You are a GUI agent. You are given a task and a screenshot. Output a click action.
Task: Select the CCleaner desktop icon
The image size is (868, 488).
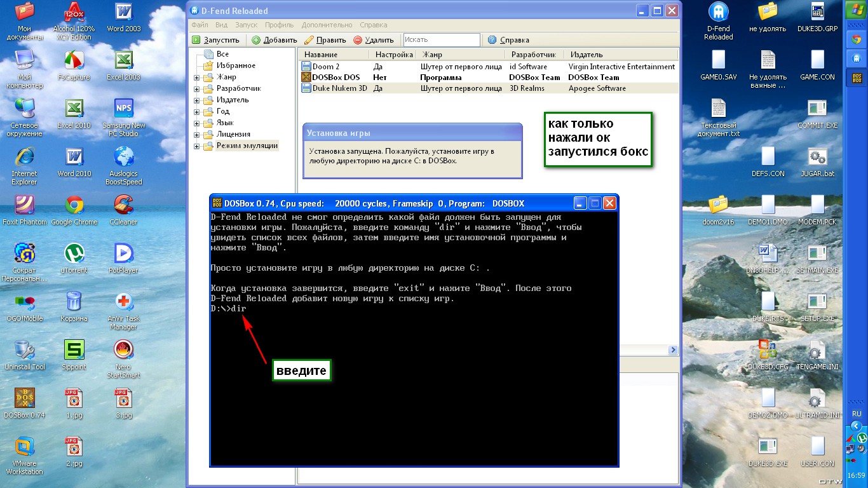click(123, 206)
